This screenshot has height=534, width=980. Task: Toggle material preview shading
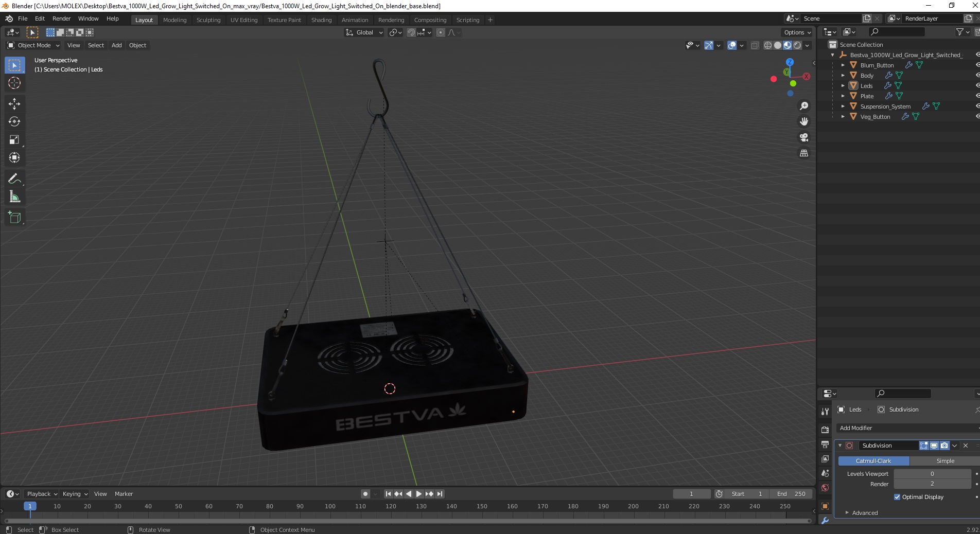(787, 45)
